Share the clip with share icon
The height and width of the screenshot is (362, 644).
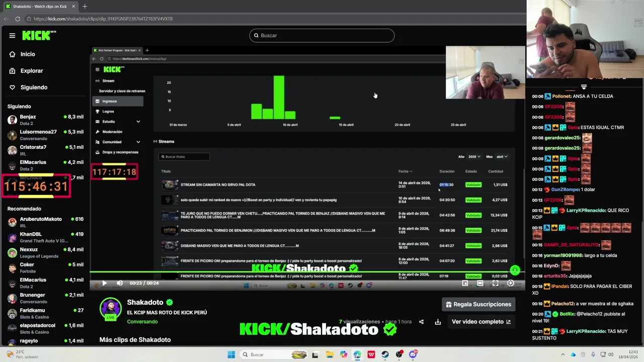[x=422, y=322]
